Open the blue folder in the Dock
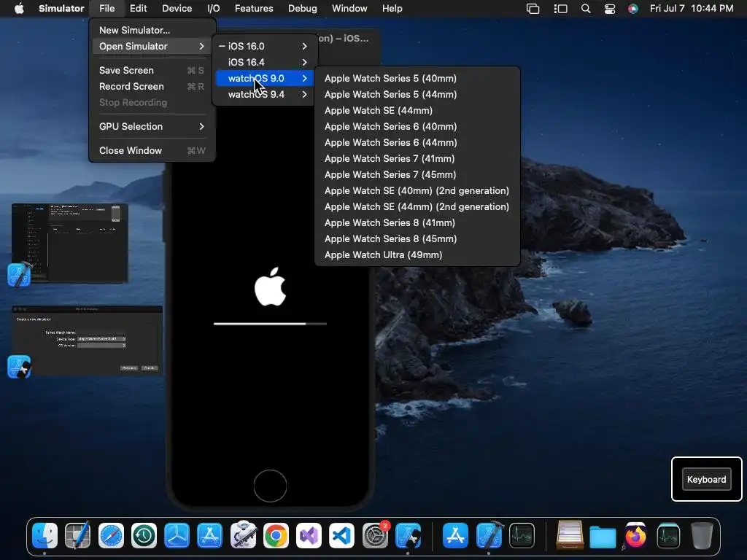Viewport: 747px width, 560px height. pos(603,537)
